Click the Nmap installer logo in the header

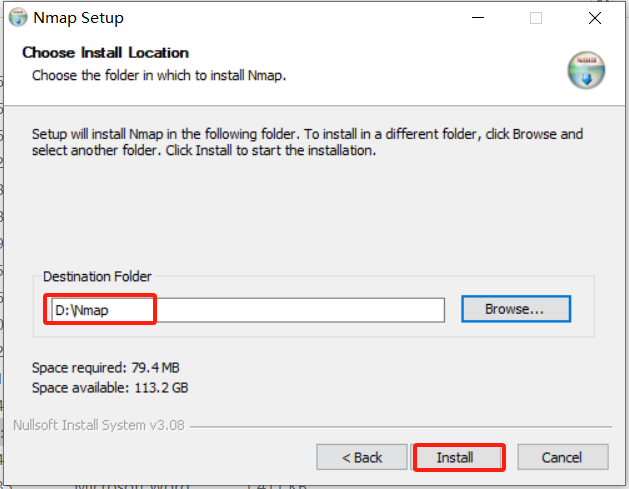[586, 69]
